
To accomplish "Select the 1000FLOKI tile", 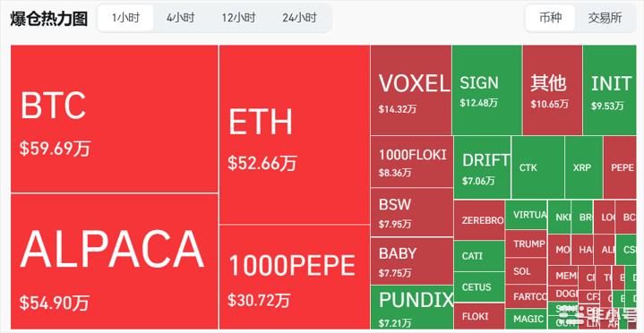I will (x=411, y=161).
